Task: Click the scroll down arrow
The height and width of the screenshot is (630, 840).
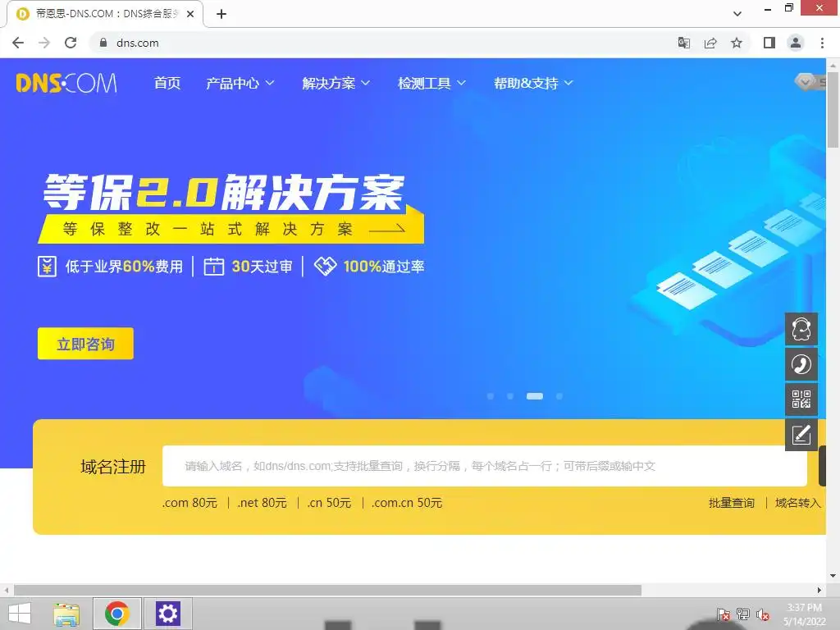Action: 833,576
